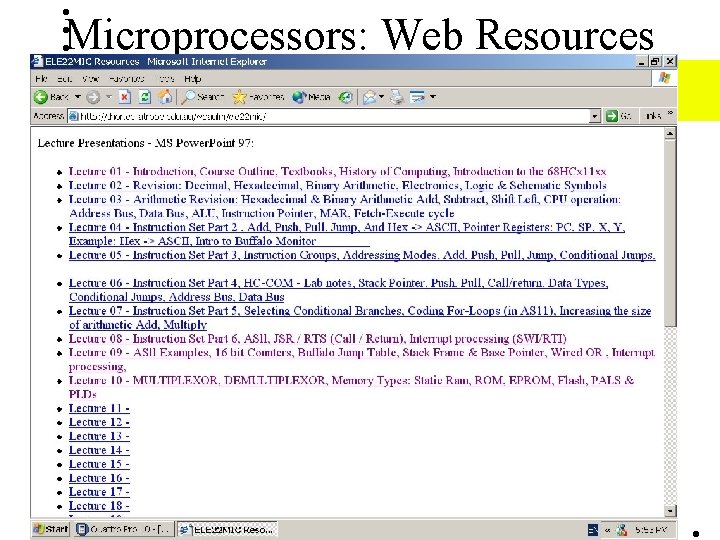This screenshot has height=540, width=720.
Task: Click the Windows flag logo throbber
Action: [x=664, y=79]
